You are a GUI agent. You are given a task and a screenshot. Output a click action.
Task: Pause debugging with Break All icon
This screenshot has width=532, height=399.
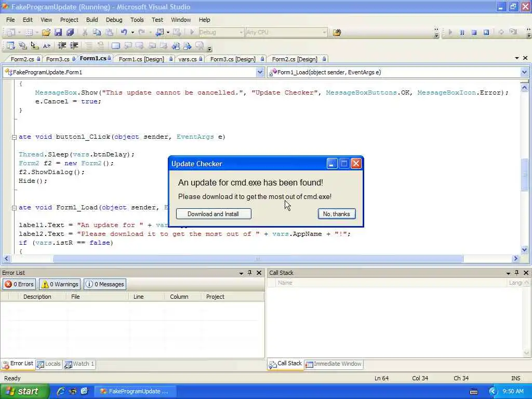[462, 33]
